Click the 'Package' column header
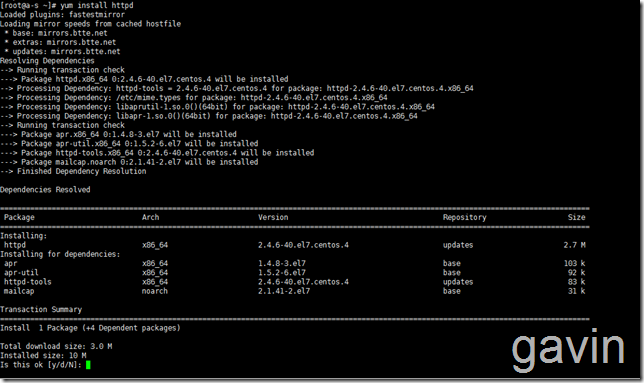The image size is (644, 383). point(19,217)
